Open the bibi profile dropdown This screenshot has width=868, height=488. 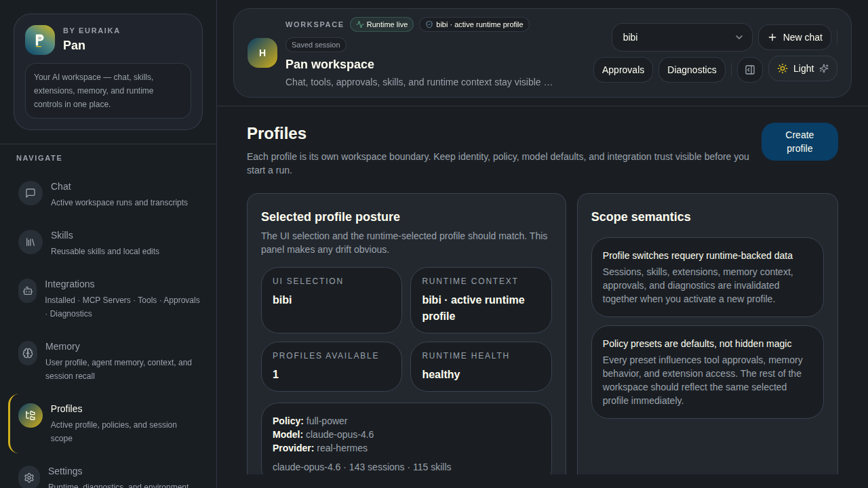click(682, 37)
